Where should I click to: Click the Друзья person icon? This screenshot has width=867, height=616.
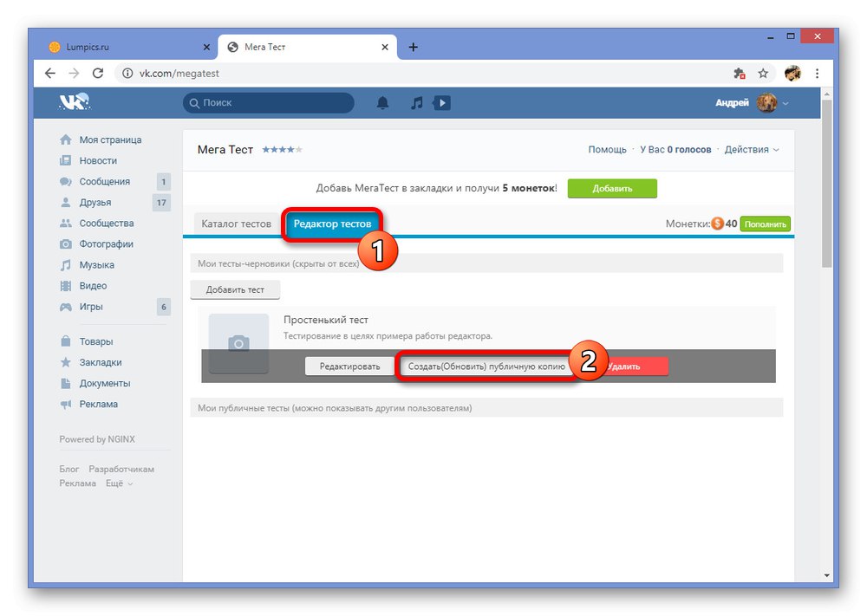(66, 202)
